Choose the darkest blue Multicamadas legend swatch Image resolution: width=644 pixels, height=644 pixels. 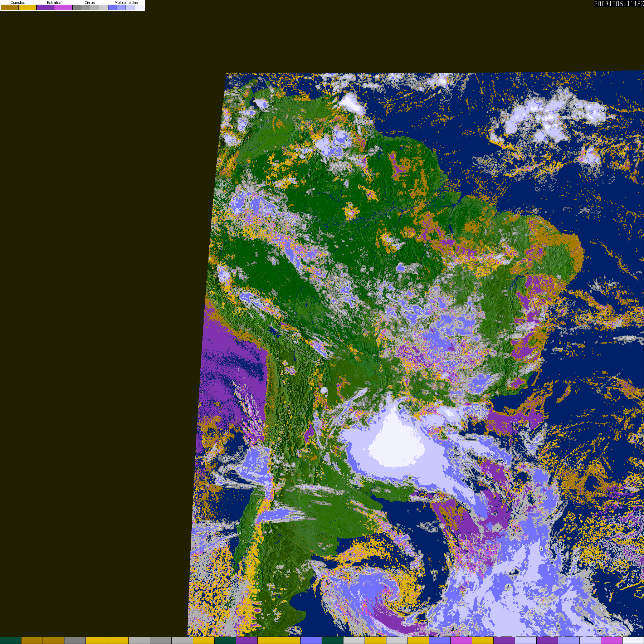pos(112,7)
